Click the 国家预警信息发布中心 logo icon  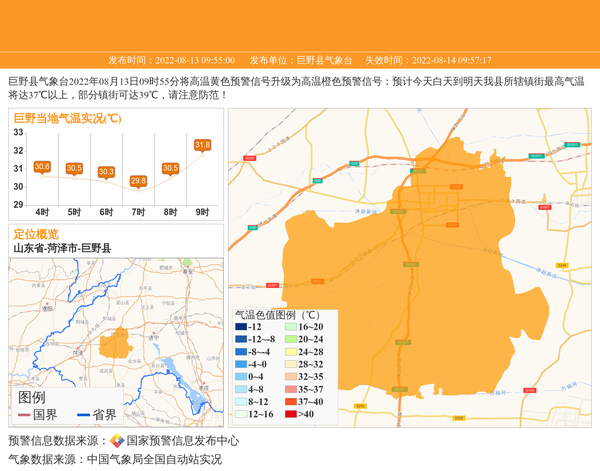tap(117, 441)
